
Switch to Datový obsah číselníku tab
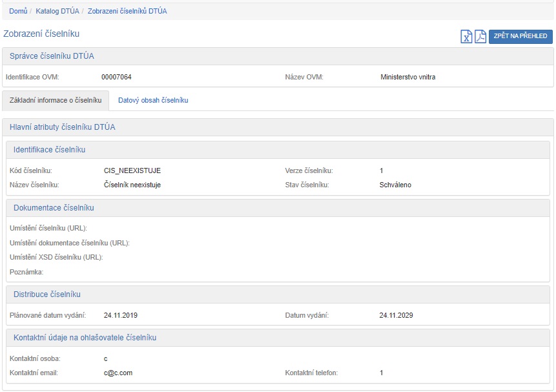tap(153, 100)
